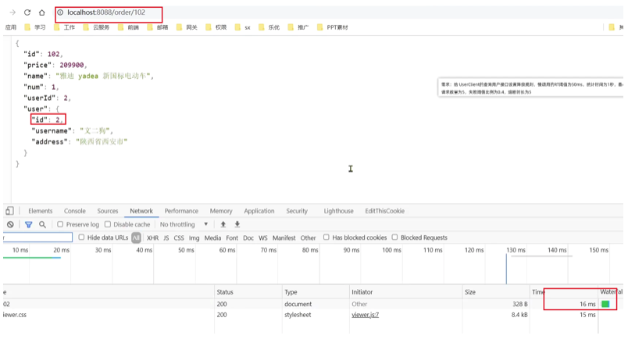Image resolution: width=628 pixels, height=364 pixels.
Task: Filter requests by Font type
Action: (232, 238)
